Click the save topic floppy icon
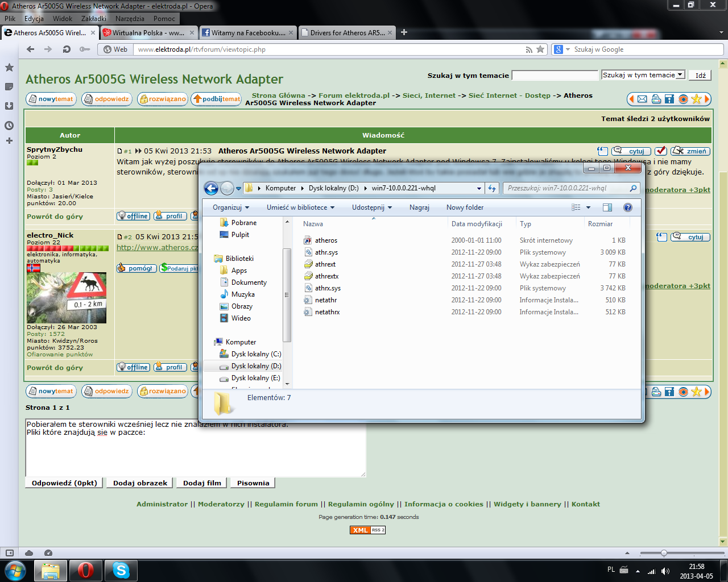Viewport: 728px width, 582px height. coord(669,99)
